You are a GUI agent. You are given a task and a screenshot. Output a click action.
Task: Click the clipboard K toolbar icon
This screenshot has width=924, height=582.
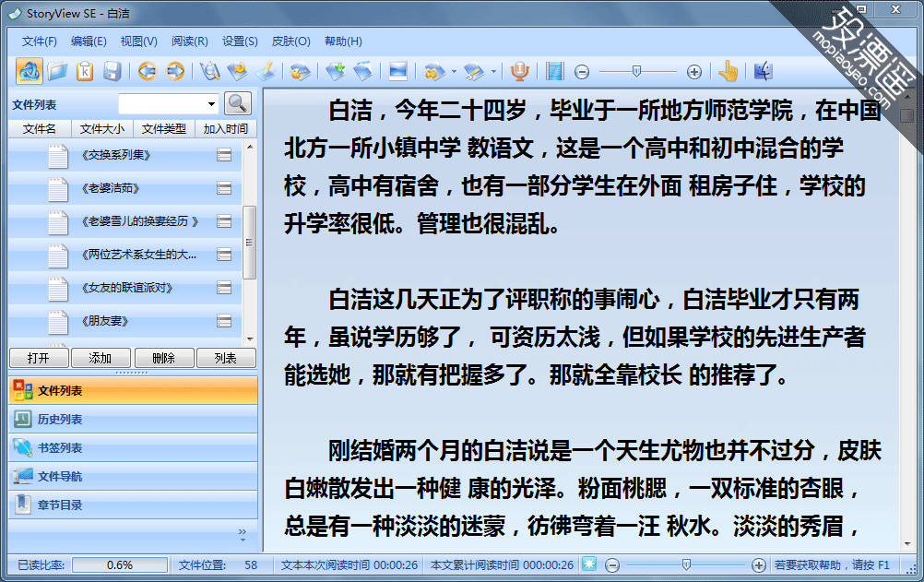coord(85,71)
